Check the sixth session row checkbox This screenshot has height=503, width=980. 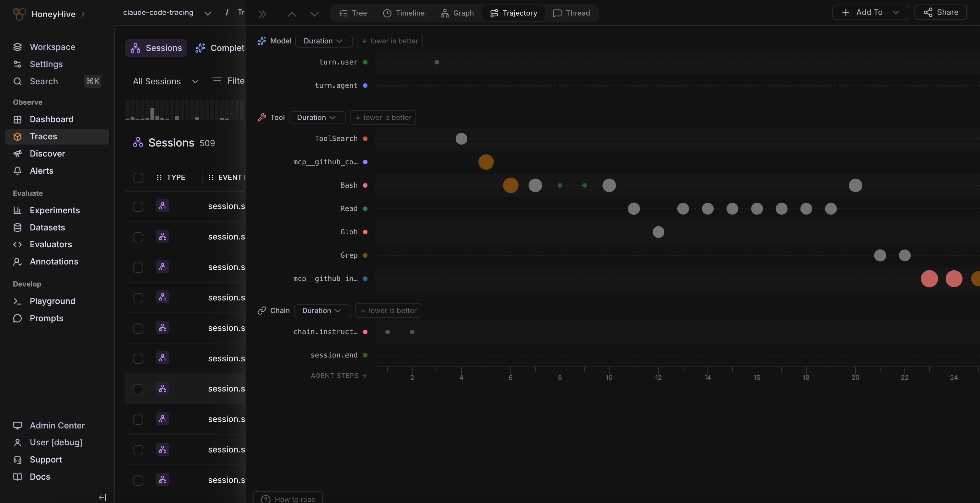tap(138, 359)
